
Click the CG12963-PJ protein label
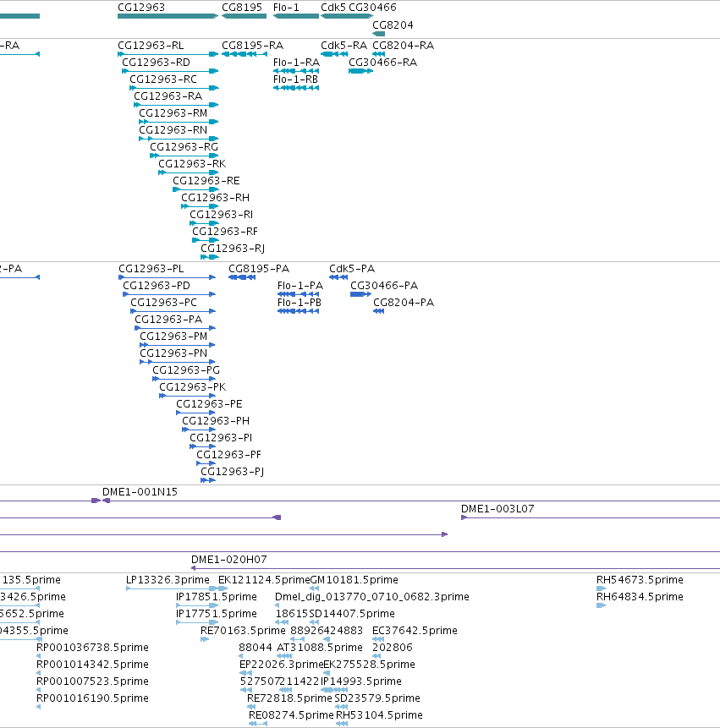(233, 472)
